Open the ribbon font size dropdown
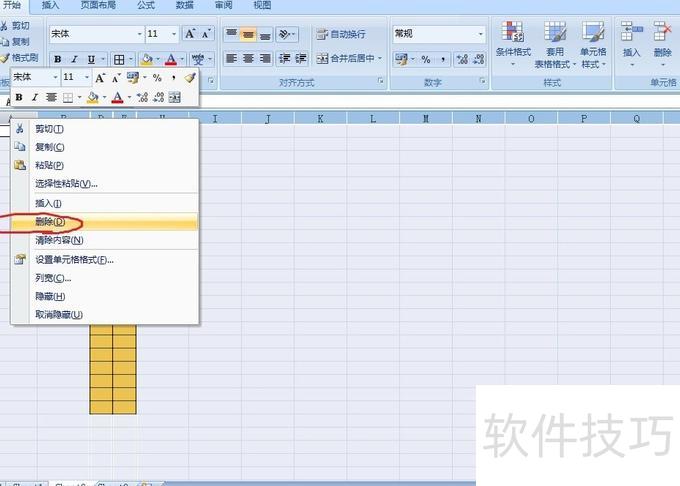The height and width of the screenshot is (486, 680). click(x=174, y=34)
